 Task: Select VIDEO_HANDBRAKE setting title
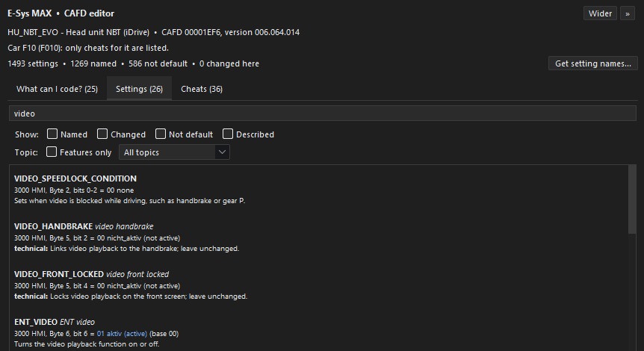[53, 226]
